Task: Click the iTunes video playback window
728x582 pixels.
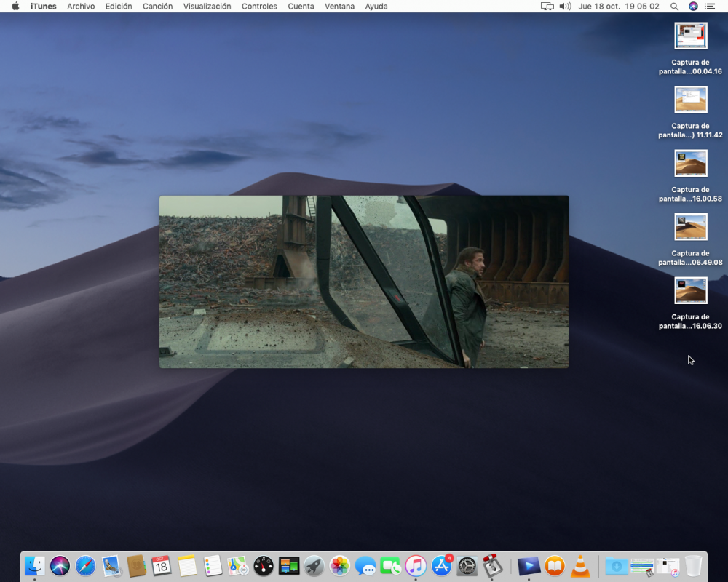Action: click(x=364, y=282)
